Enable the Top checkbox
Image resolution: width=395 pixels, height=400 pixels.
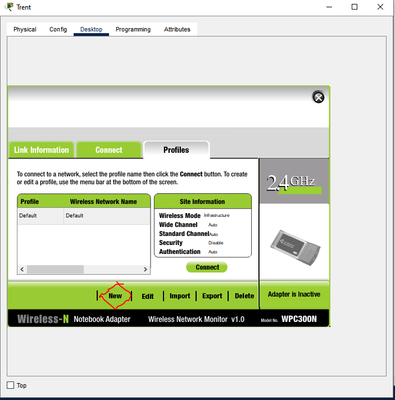pos(11,385)
